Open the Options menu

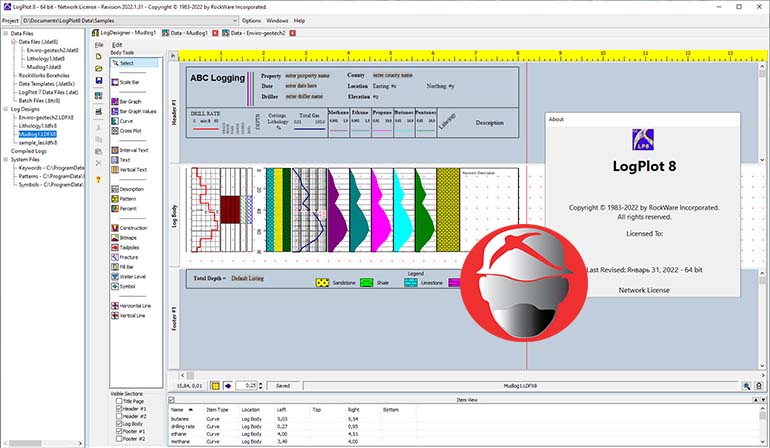tap(251, 21)
